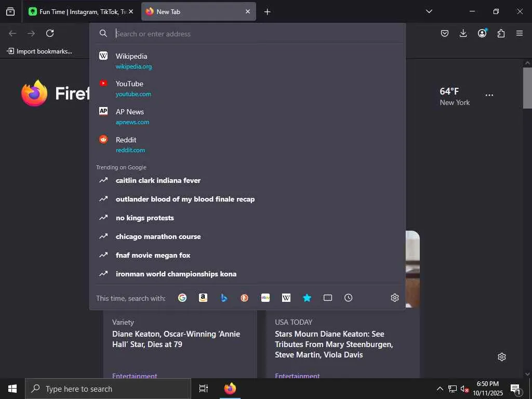Expand the list all tabs chevron
This screenshot has height=399, width=532.
429,11
